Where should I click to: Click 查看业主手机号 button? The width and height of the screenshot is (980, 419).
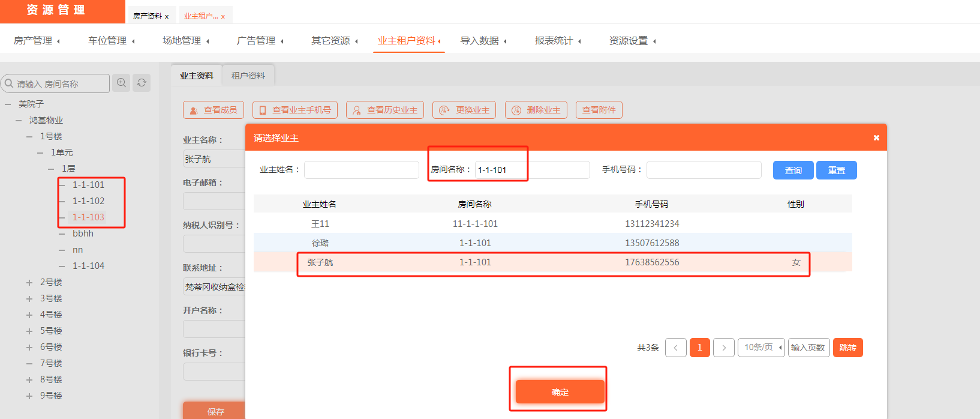point(295,110)
